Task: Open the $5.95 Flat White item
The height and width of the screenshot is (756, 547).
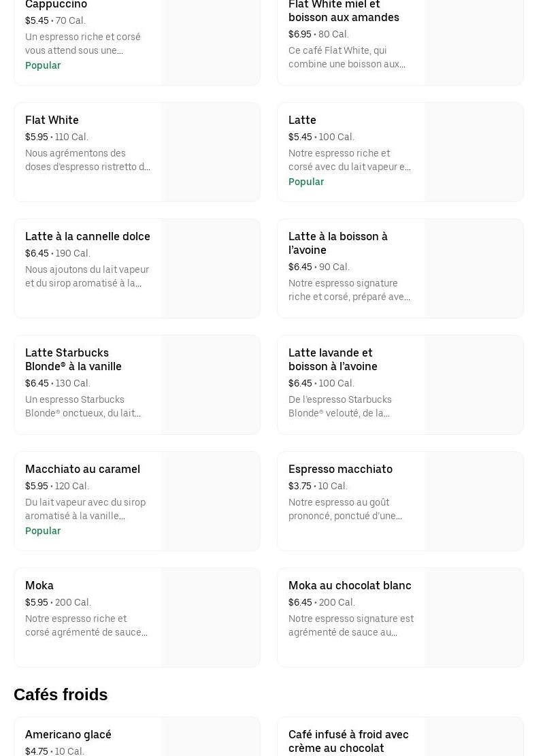Action: pos(52,120)
